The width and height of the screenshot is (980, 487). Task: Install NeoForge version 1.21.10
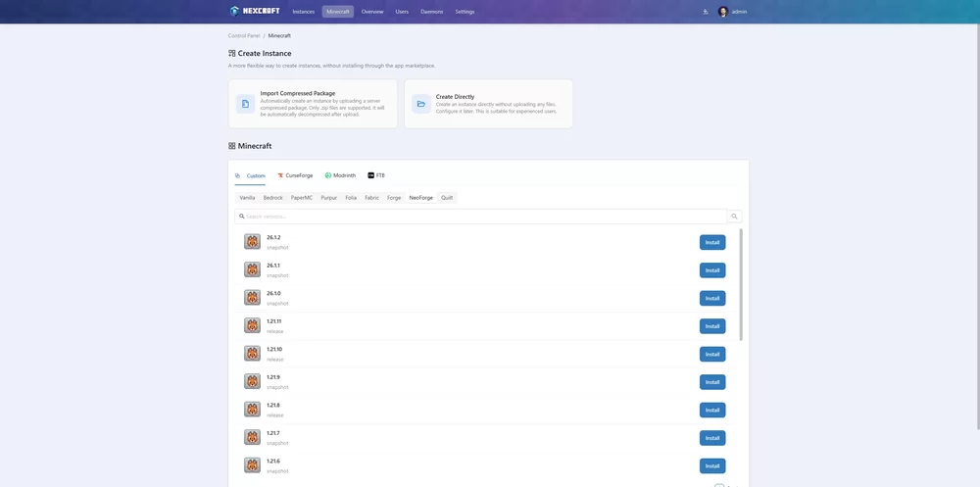(712, 354)
